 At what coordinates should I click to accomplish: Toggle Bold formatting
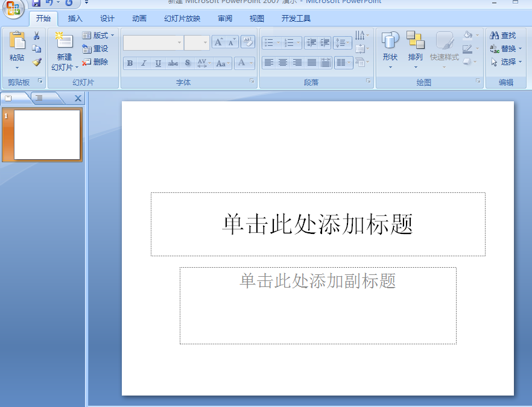[x=130, y=63]
